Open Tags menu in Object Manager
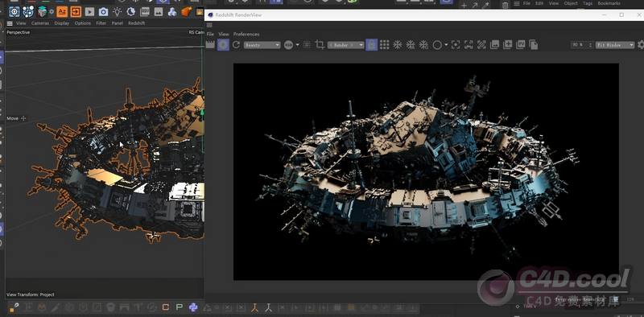644x317 pixels. (588, 3)
